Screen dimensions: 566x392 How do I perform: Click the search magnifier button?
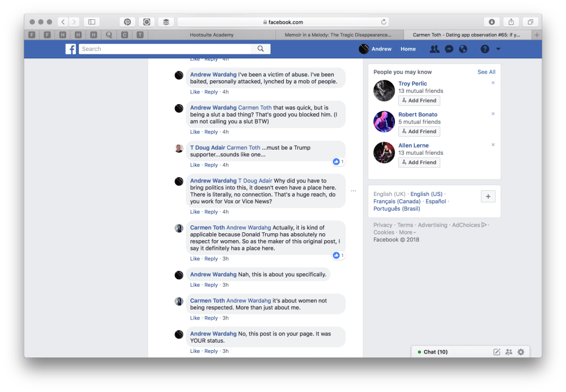(x=261, y=49)
